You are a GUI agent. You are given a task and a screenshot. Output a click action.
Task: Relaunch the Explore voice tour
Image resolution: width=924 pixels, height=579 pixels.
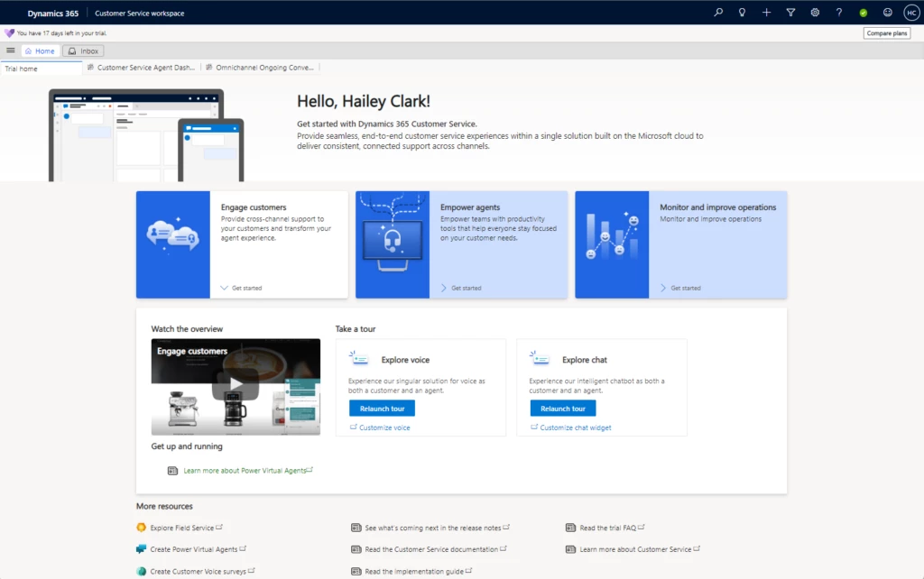pyautogui.click(x=381, y=408)
